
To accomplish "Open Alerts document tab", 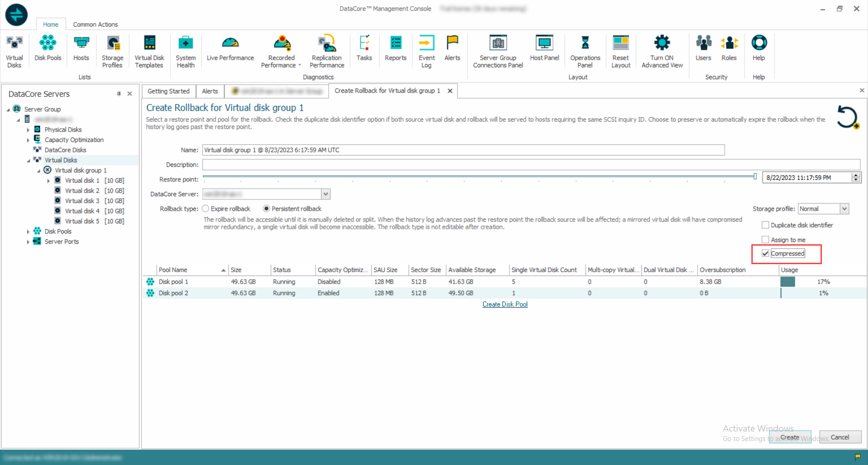I will pos(210,91).
